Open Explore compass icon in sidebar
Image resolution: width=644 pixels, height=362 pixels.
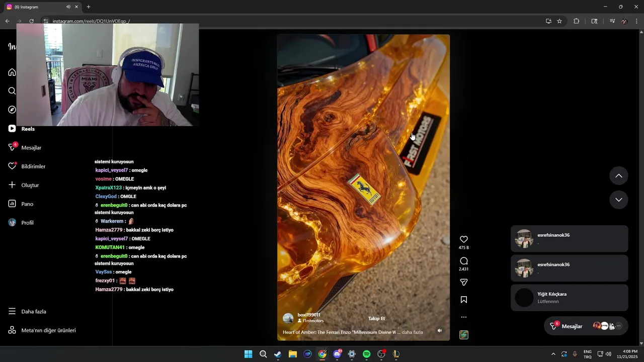tap(12, 110)
